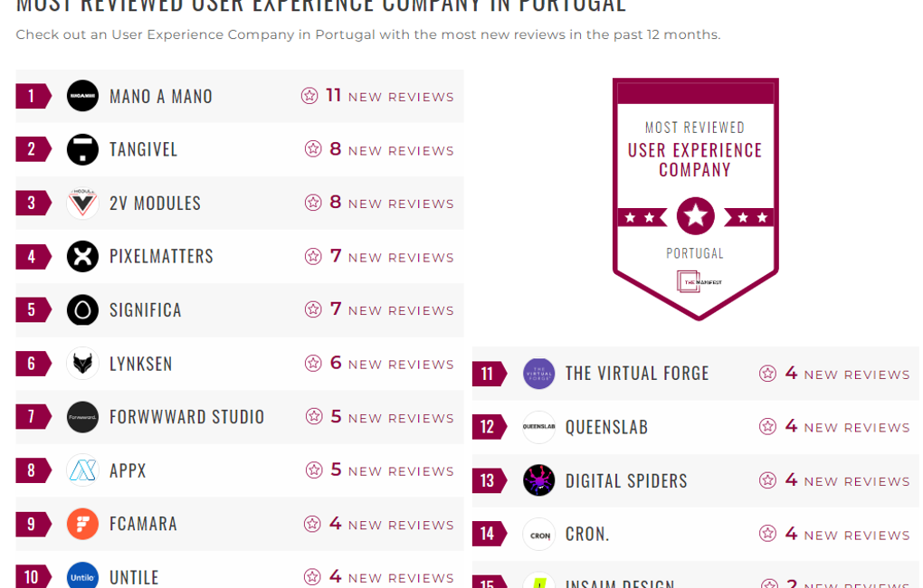
Task: Open the Untile company listing
Action: pyautogui.click(x=134, y=577)
